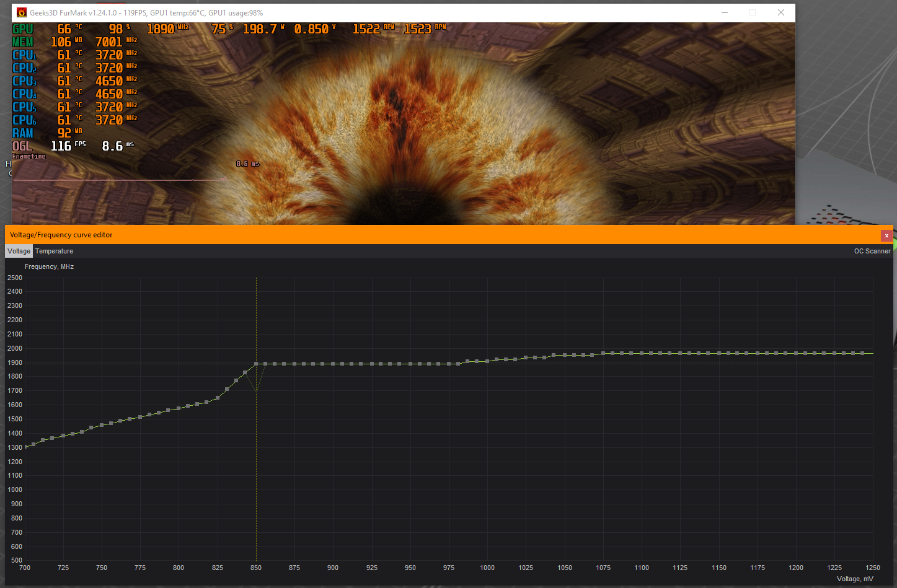Click the '1250' label on voltage axis
Screen dimensions: 897x588
pyautogui.click(x=873, y=568)
